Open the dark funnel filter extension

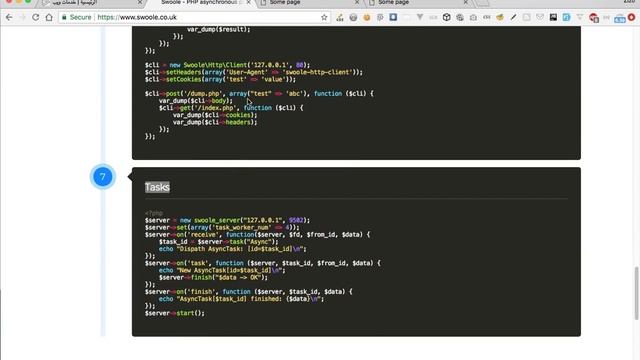pyautogui.click(x=420, y=18)
